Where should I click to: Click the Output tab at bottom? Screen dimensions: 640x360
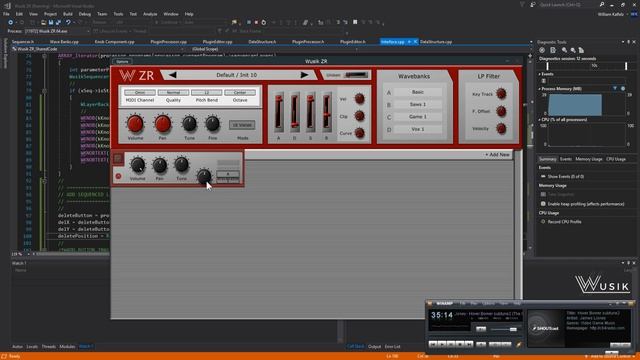(374, 347)
